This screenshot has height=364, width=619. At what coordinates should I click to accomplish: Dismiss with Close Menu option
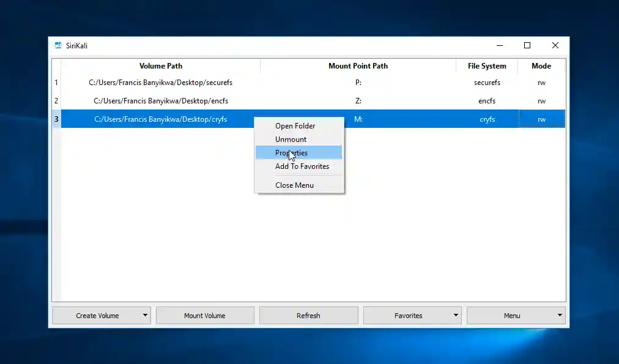click(294, 185)
